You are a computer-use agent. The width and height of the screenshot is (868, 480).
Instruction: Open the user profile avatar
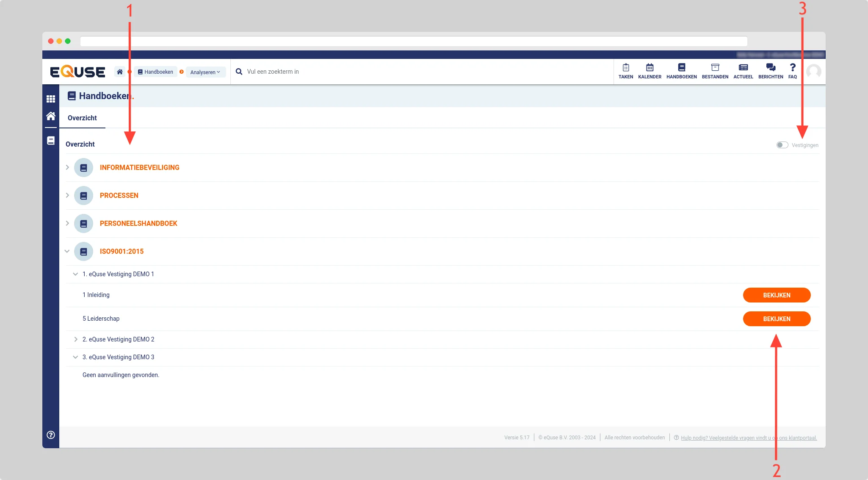click(813, 71)
